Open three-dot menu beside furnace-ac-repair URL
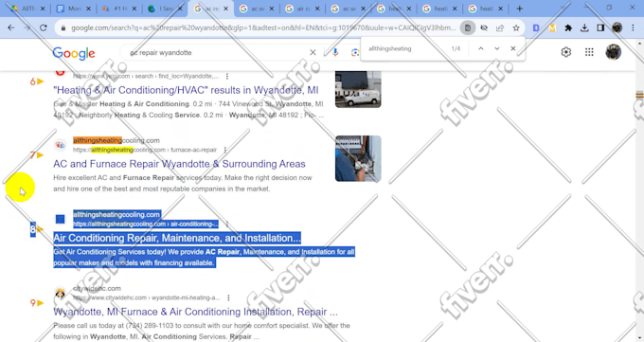 (225, 150)
